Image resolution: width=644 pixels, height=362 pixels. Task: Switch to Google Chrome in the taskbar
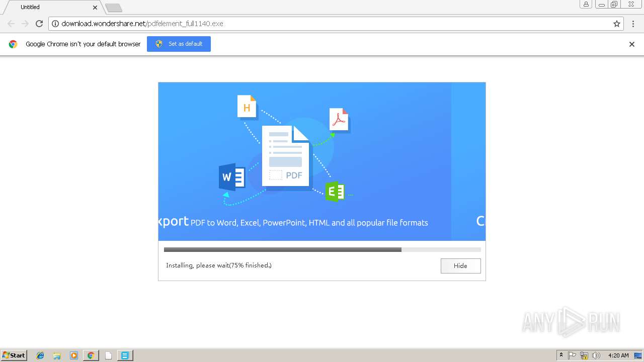coord(91,355)
